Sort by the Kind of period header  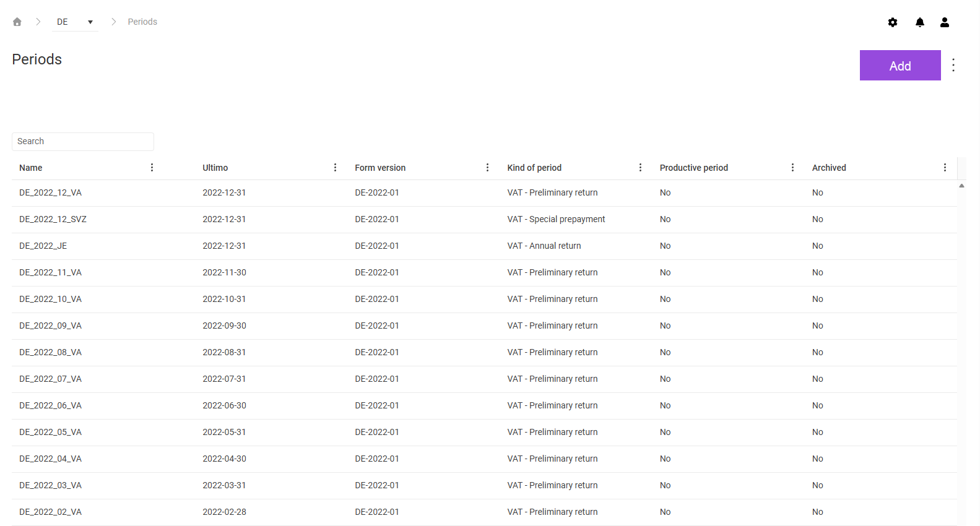[x=534, y=168]
